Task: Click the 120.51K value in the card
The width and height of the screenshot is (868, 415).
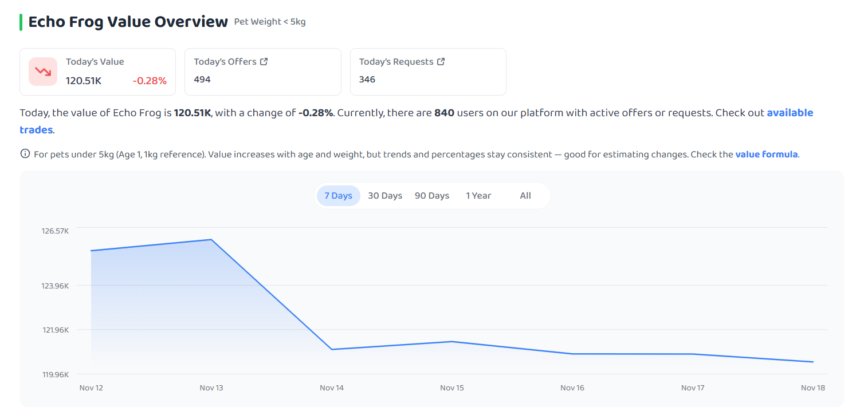Action: point(84,81)
